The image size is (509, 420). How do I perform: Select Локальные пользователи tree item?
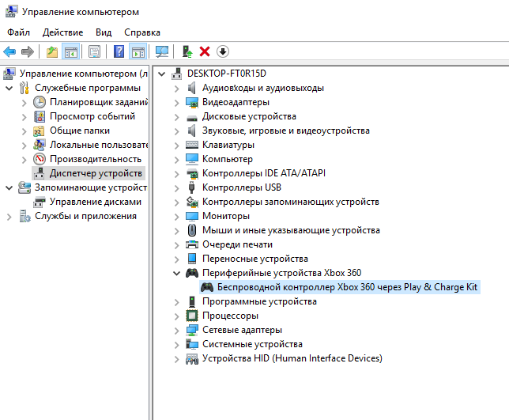click(x=99, y=145)
